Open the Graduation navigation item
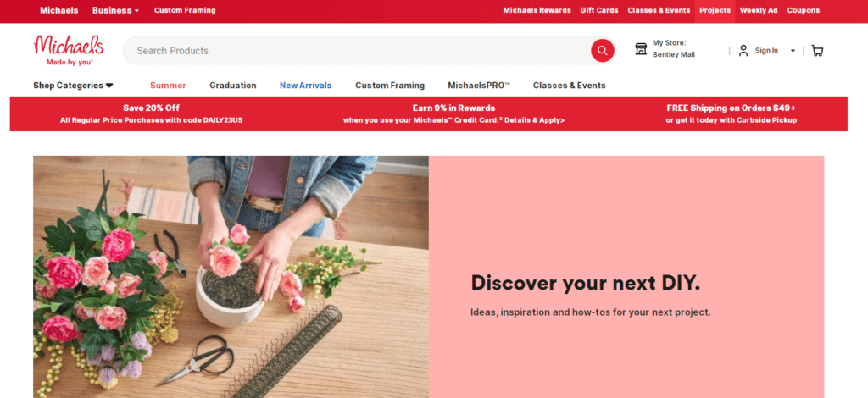 pyautogui.click(x=232, y=86)
